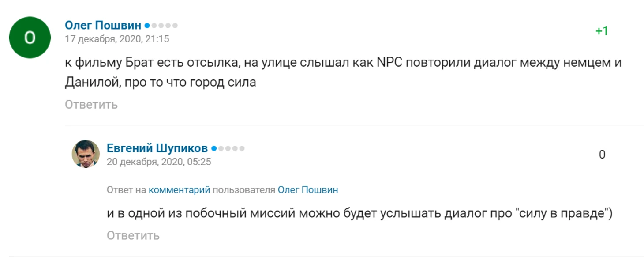The image size is (644, 257).
Task: Click the rating dots next to Олег Пошвин
Action: 161,26
